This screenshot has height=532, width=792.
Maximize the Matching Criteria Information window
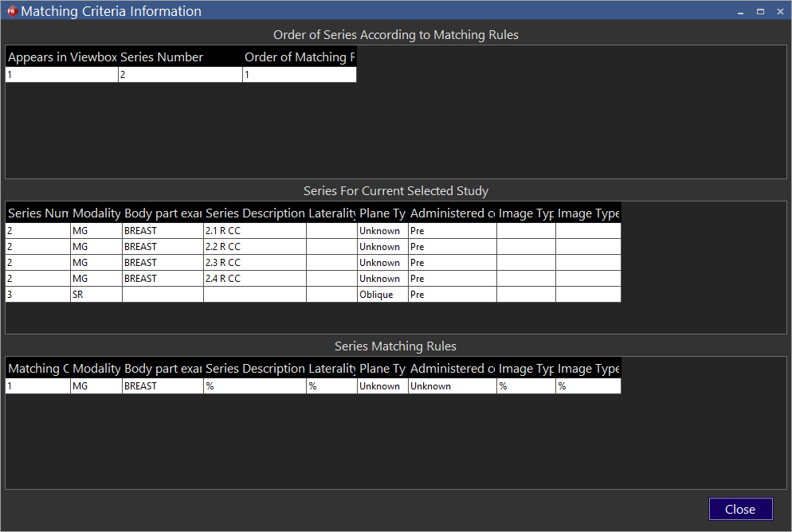[760, 11]
